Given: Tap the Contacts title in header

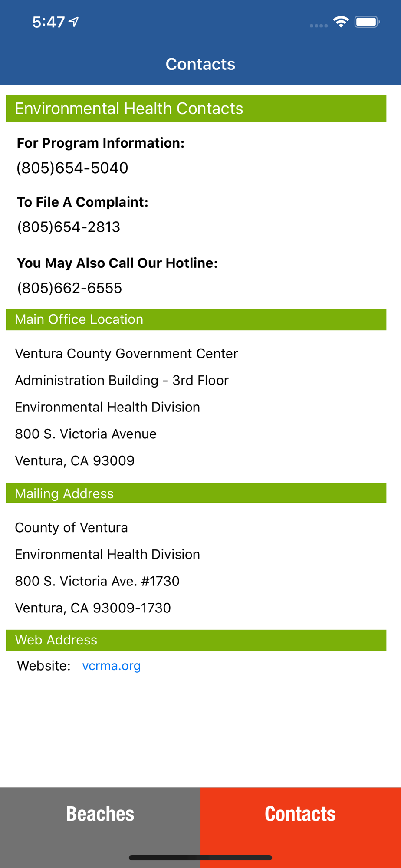Looking at the screenshot, I should click(x=200, y=64).
